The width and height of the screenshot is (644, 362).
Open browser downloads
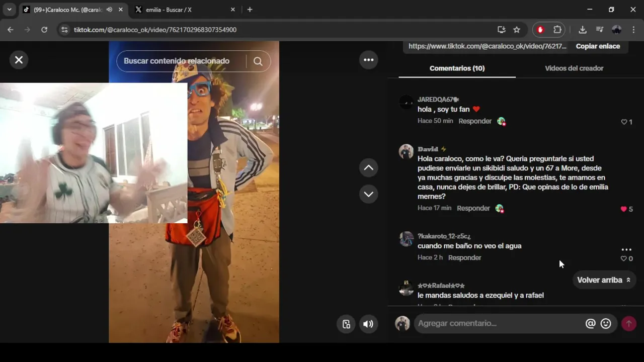pos(583,30)
